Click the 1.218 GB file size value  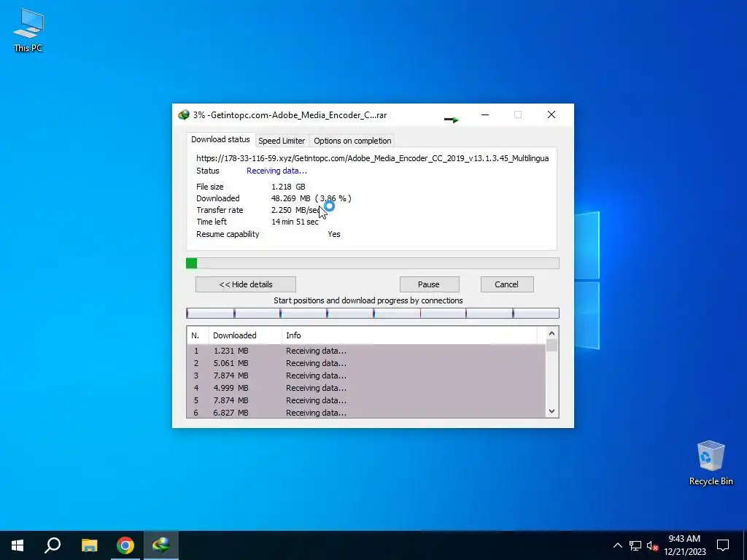[288, 187]
